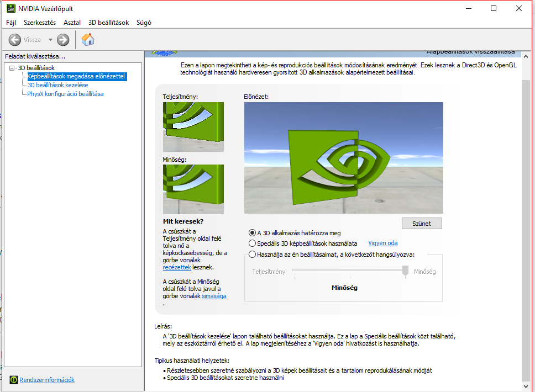Maximize the NVIDIA Vezérlőpult window
535x392 pixels.
pyautogui.click(x=494, y=8)
